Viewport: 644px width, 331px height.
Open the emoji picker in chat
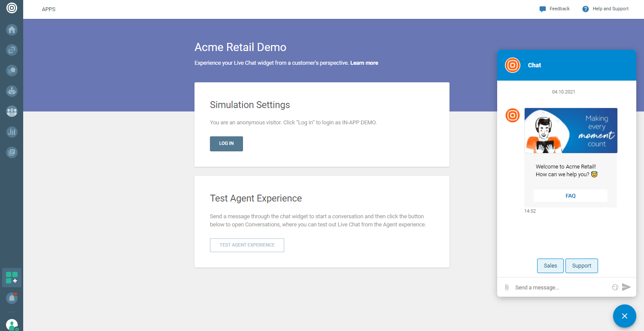tap(615, 287)
